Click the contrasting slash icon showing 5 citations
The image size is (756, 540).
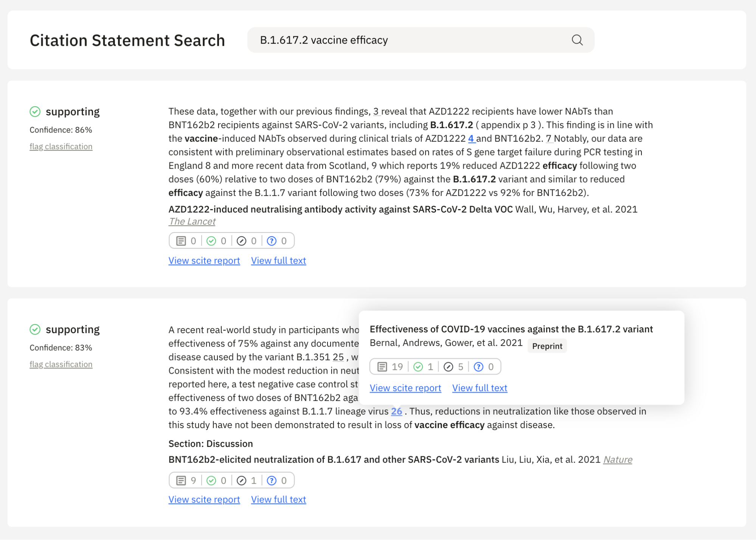pos(449,366)
